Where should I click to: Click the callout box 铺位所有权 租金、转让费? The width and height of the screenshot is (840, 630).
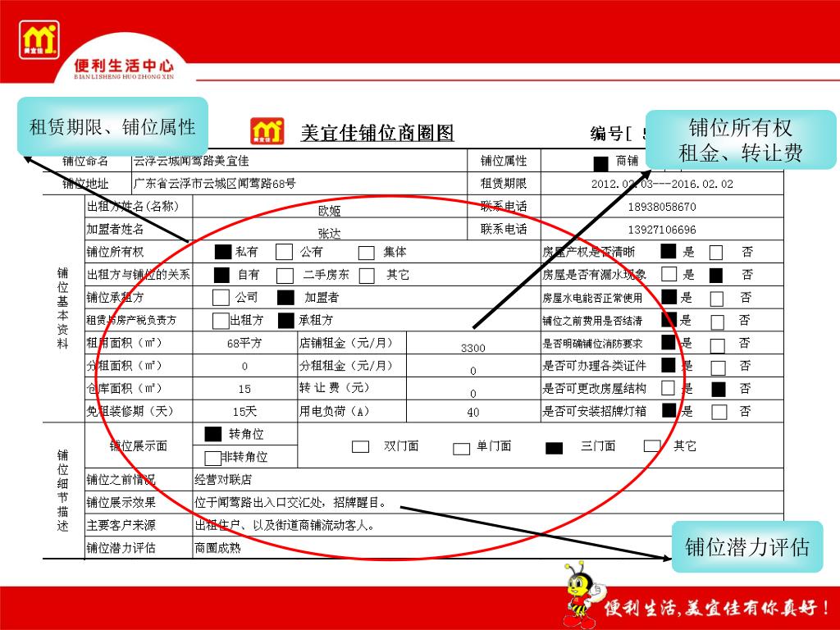[741, 139]
